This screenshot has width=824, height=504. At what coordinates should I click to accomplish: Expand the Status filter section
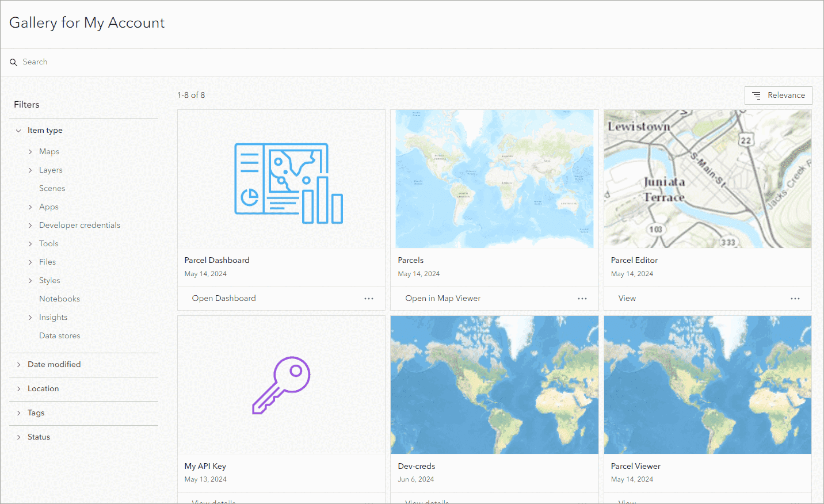[18, 437]
